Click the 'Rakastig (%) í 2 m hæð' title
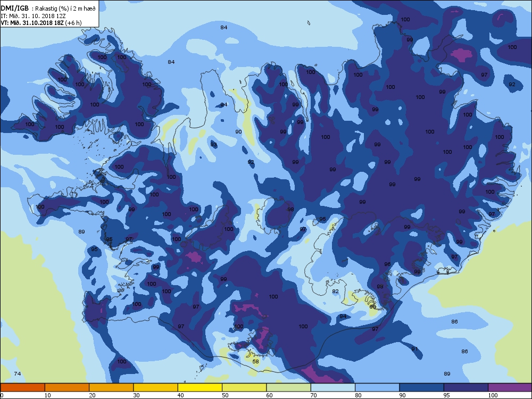 [x=65, y=9]
